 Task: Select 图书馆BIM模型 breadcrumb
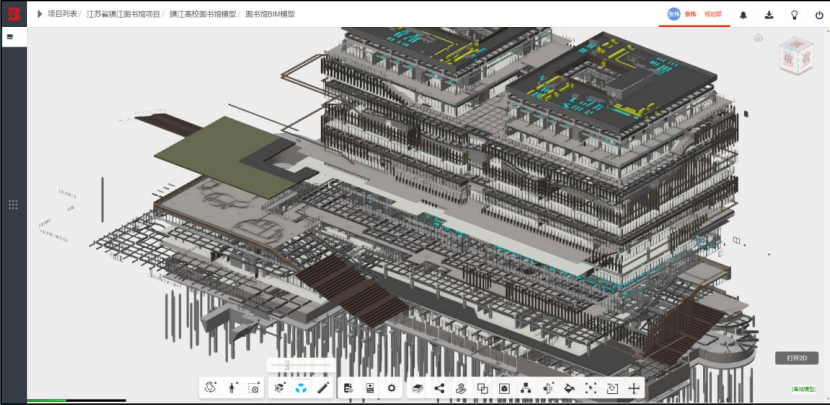coord(270,14)
